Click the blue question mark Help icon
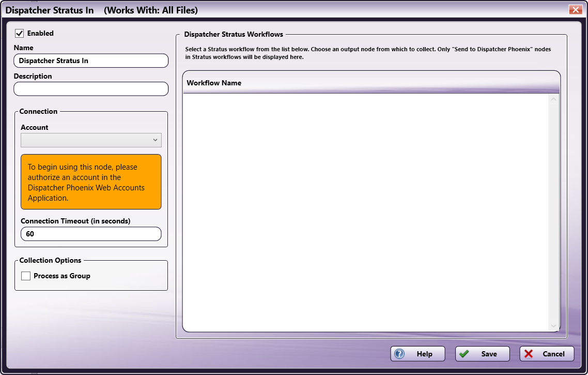 (x=400, y=354)
